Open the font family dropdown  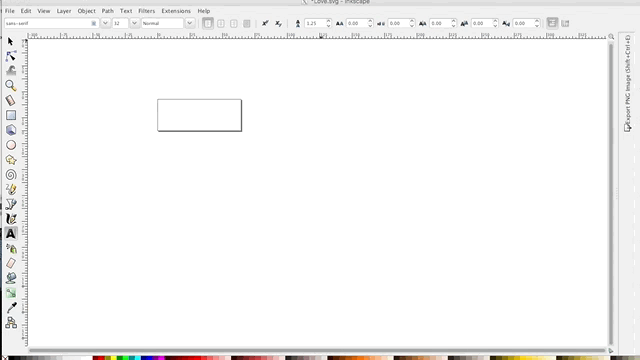pos(105,23)
